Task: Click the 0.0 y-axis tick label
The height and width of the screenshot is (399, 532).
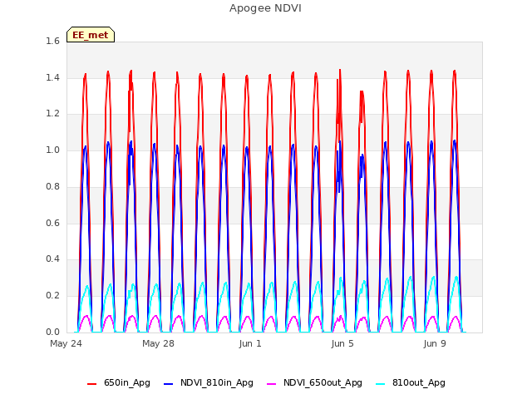Action: 52,332
